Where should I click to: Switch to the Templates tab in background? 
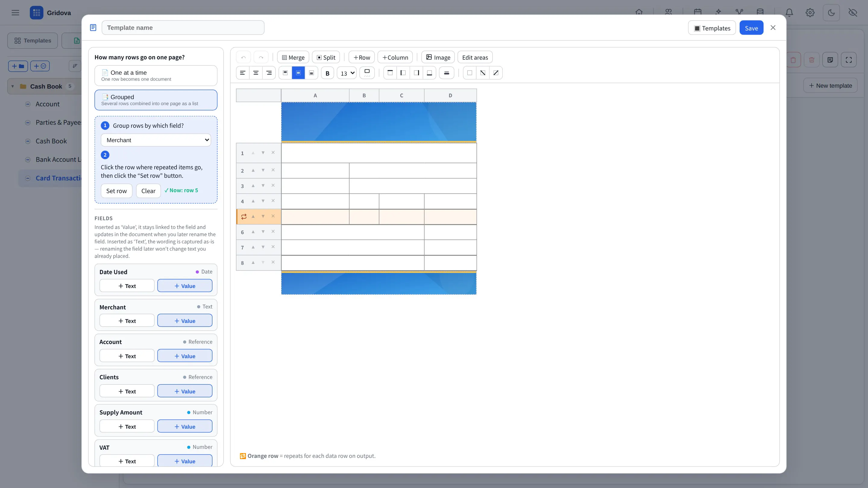click(33, 40)
